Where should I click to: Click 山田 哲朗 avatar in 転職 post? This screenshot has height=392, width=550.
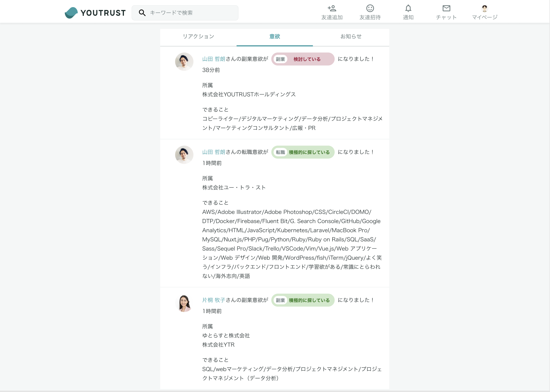click(184, 155)
